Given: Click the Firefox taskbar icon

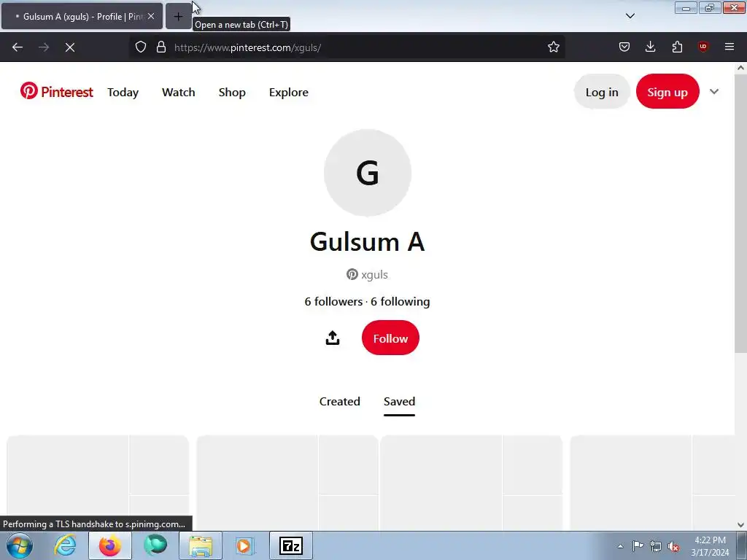Looking at the screenshot, I should coord(110,545).
